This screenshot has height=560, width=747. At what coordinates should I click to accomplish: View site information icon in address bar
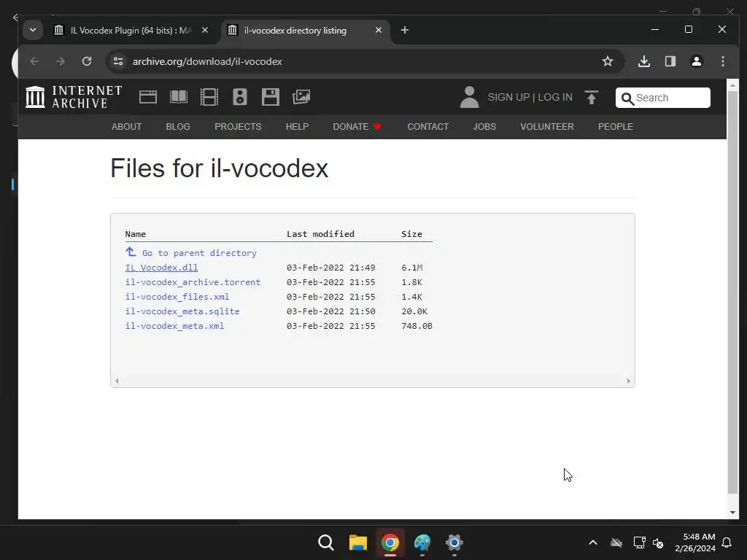tap(118, 61)
